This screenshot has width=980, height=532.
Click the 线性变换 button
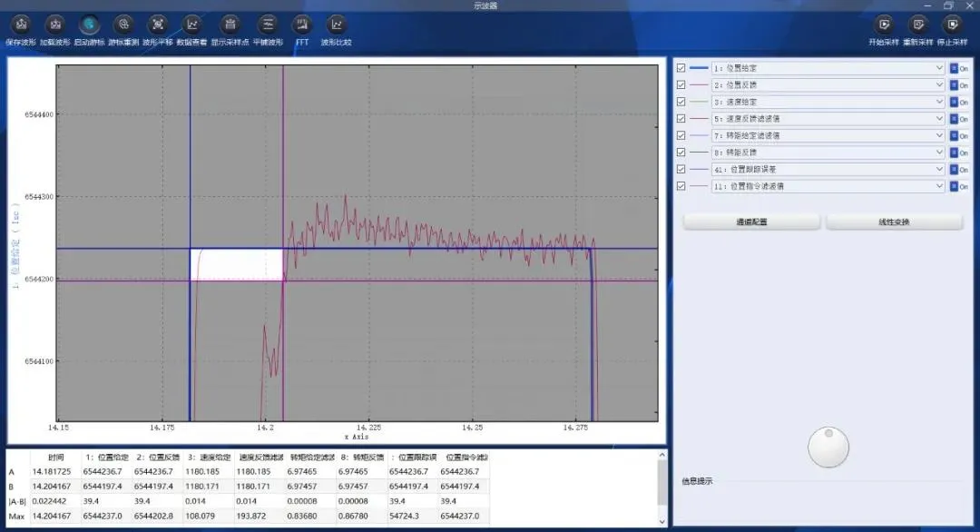click(x=894, y=222)
